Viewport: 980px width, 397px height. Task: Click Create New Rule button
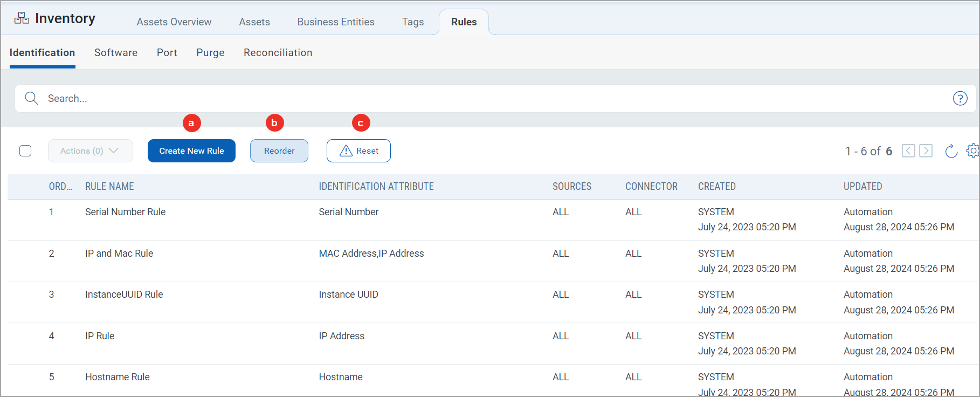point(191,151)
